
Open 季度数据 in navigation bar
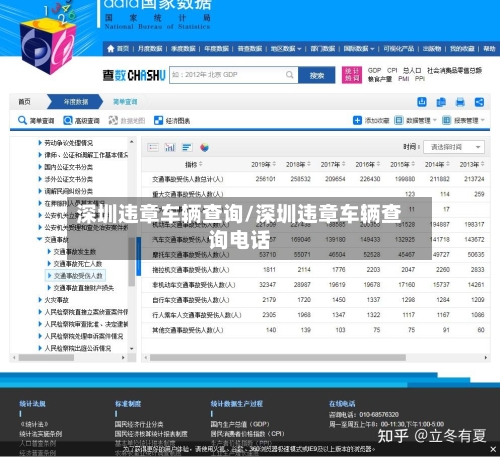(183, 49)
